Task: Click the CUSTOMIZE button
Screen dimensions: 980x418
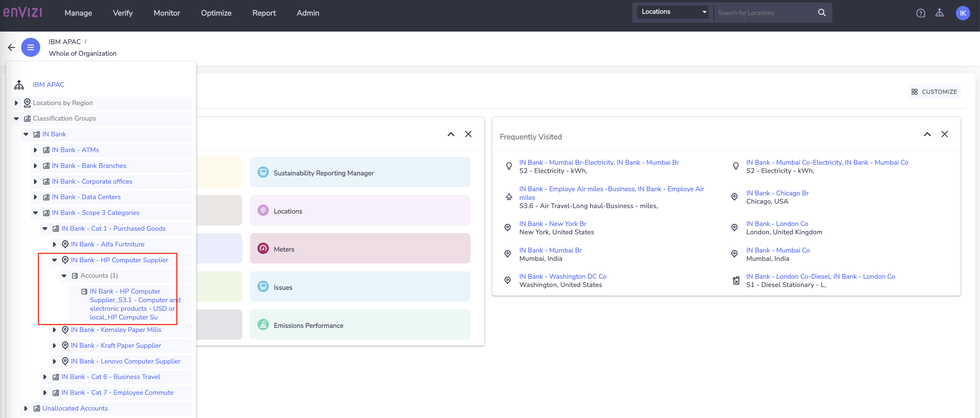Action: point(934,92)
